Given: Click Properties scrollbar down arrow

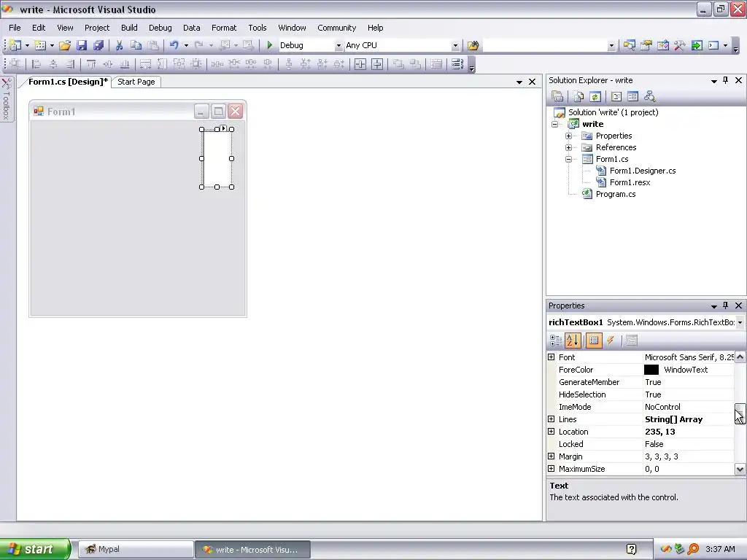Looking at the screenshot, I should [740, 469].
